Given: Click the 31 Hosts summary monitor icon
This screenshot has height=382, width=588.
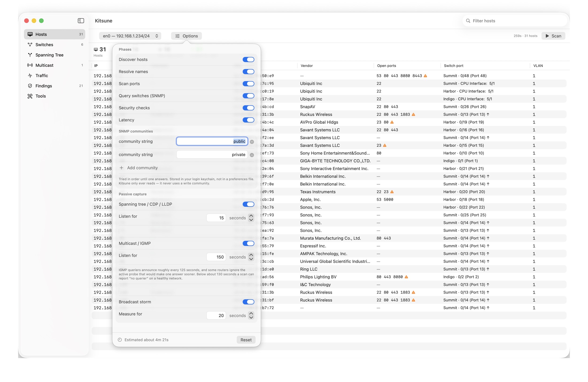Looking at the screenshot, I should 96,49.
